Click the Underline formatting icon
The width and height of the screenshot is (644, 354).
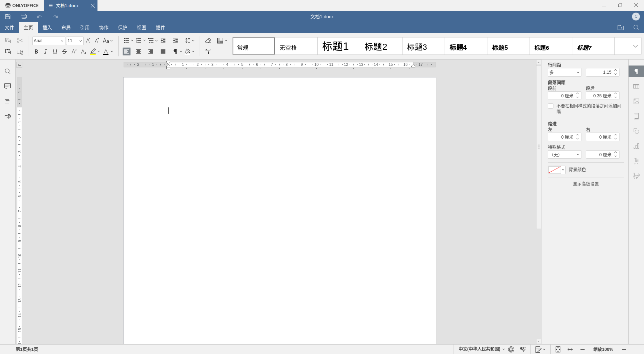tap(55, 52)
